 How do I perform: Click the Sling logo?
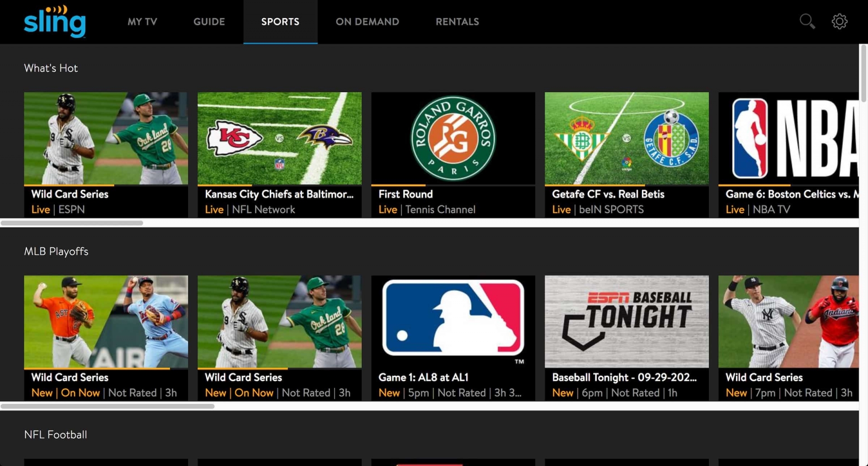[55, 21]
